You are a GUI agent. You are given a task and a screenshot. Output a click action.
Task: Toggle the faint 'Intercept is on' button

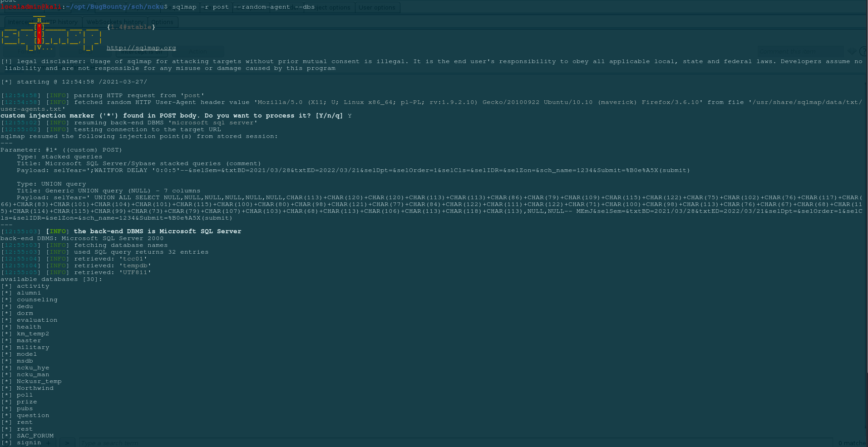point(142,52)
